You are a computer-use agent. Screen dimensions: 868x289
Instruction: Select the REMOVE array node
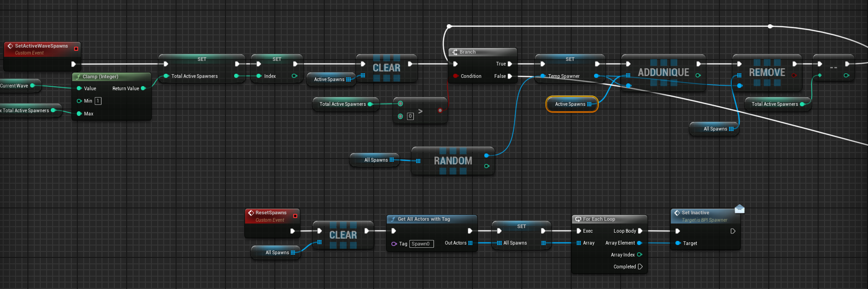coord(767,72)
